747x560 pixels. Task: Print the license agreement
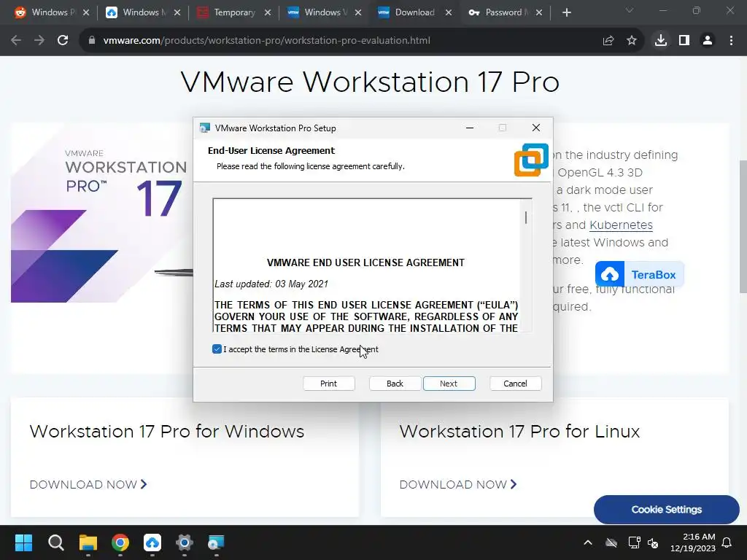point(329,384)
